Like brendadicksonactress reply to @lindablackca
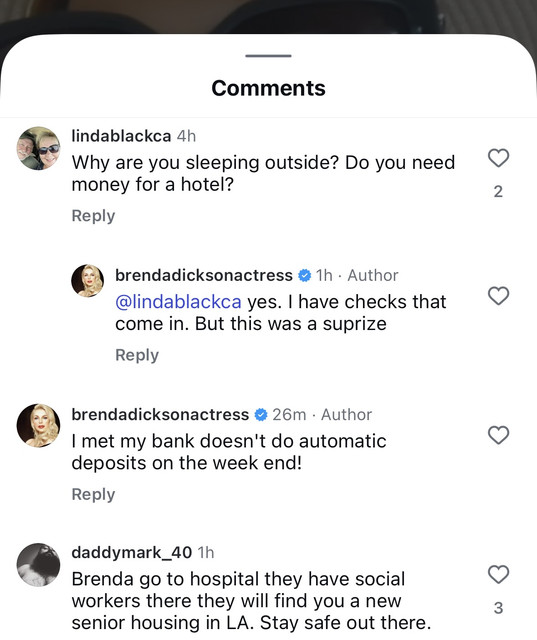 coord(498,296)
